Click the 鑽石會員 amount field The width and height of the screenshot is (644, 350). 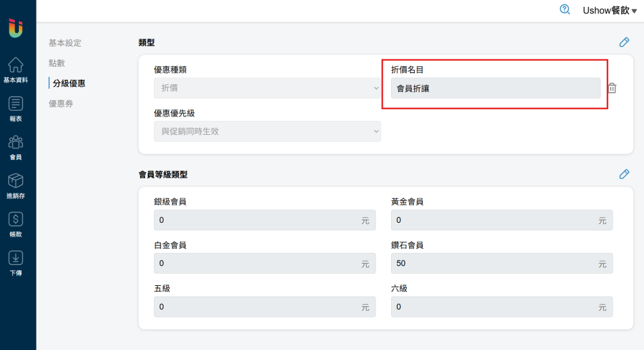(x=502, y=263)
